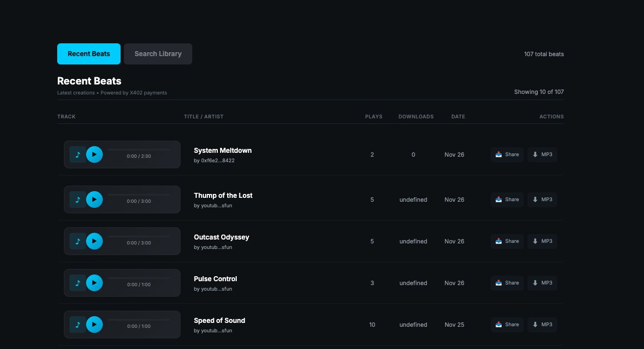This screenshot has width=644, height=349.
Task: Share the System Meltdown beat
Action: (507, 155)
